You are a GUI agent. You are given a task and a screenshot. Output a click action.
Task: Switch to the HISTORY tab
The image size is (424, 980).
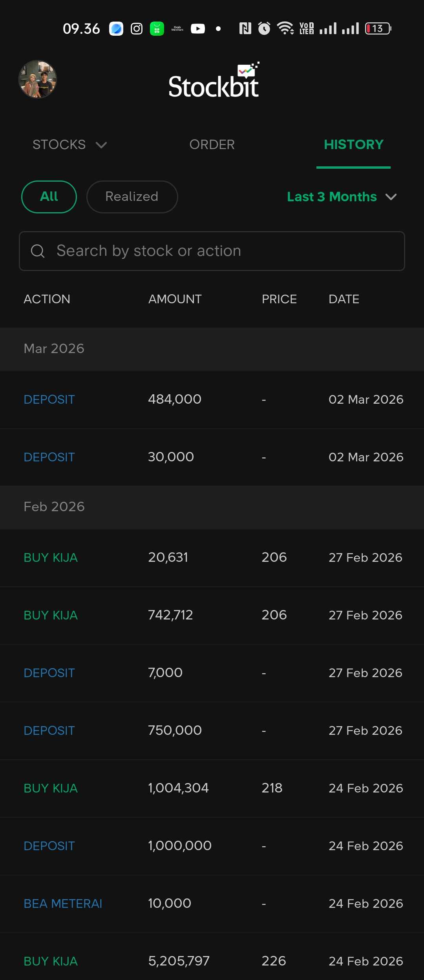[x=353, y=145]
